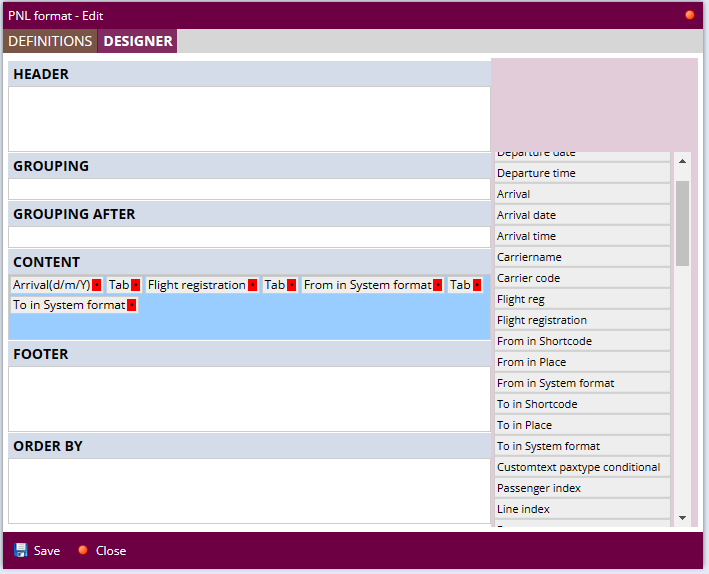This screenshot has width=709, height=574.
Task: Select Passenger index from field list
Action: (x=582, y=488)
